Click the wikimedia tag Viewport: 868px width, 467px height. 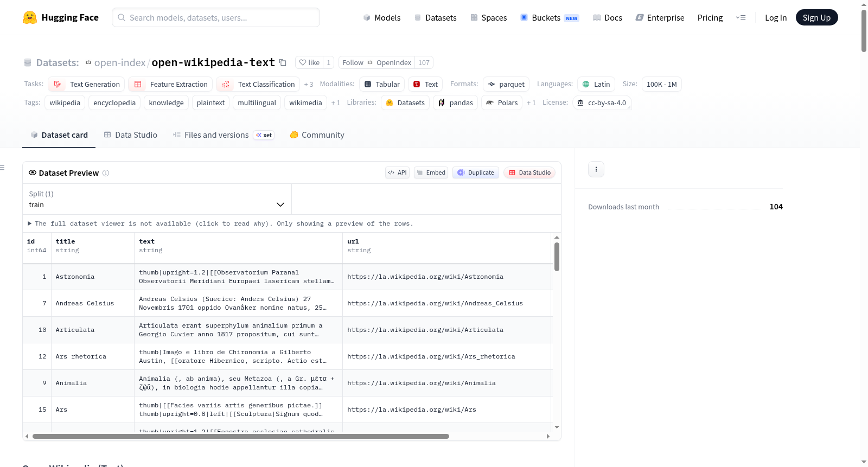coord(305,103)
